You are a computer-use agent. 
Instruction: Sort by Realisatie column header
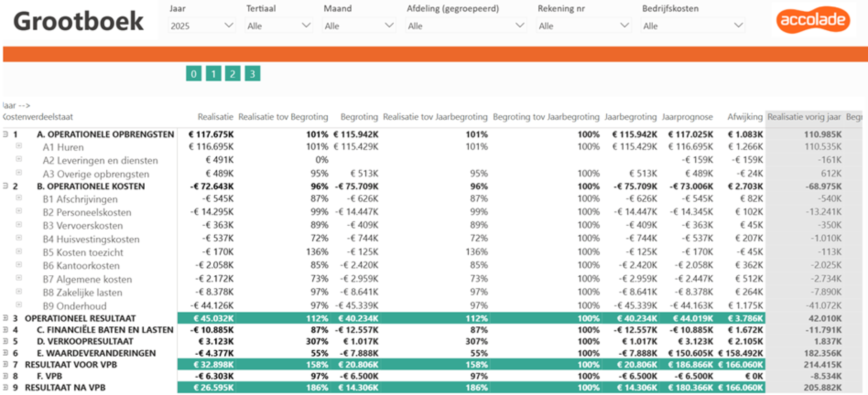point(215,117)
